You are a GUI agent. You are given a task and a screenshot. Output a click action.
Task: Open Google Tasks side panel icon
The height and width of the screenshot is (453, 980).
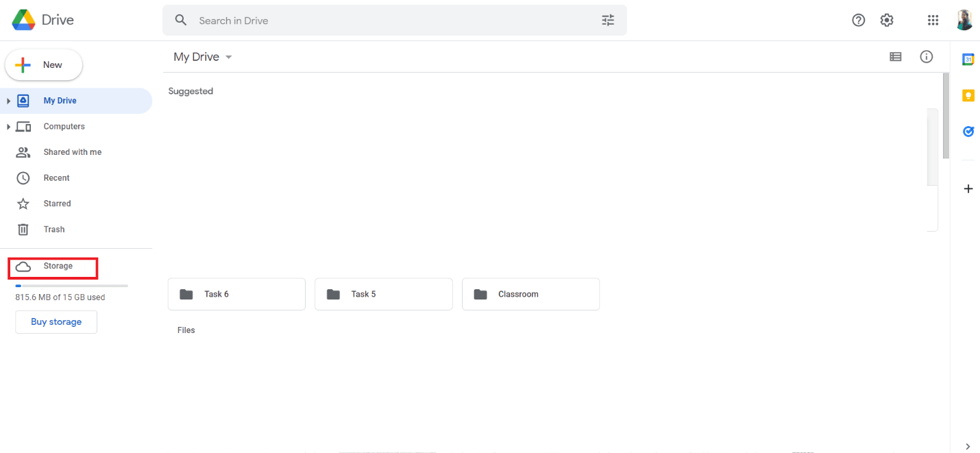tap(968, 131)
